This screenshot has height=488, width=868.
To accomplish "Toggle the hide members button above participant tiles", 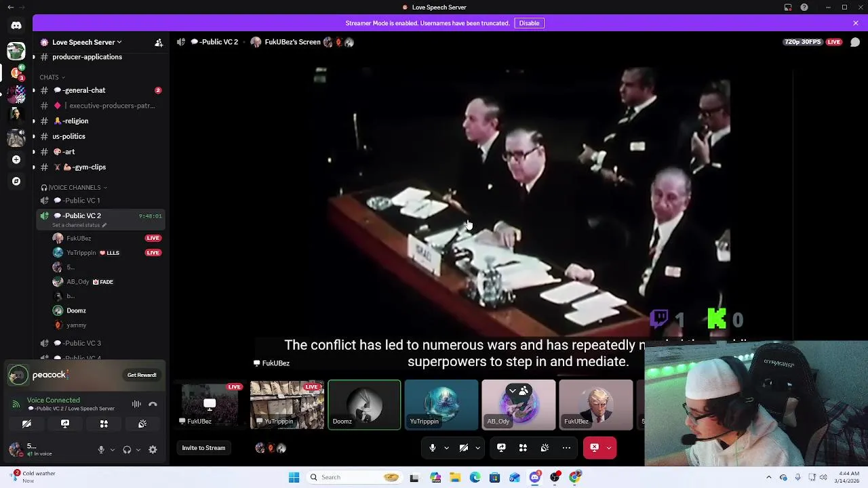I will click(x=517, y=391).
